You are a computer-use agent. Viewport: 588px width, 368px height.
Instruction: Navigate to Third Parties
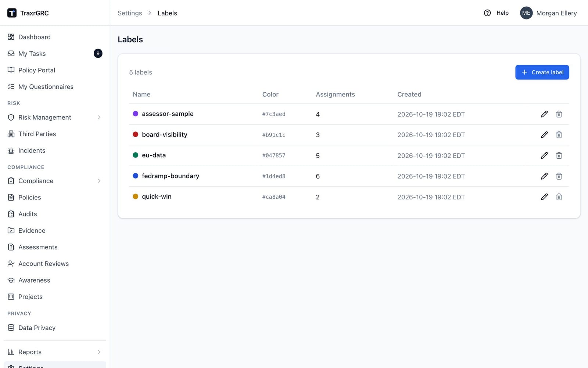pos(55,134)
